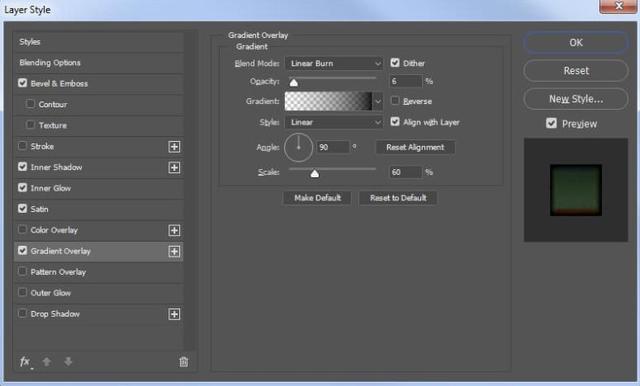Screen dimensions: 640x386
Task: Enable the Pattern Overlay checkbox
Action: [22, 271]
